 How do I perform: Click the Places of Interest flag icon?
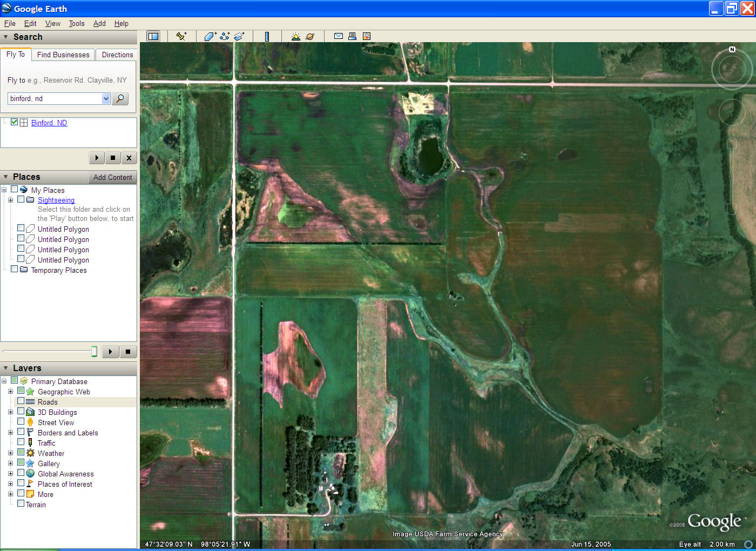(x=30, y=484)
